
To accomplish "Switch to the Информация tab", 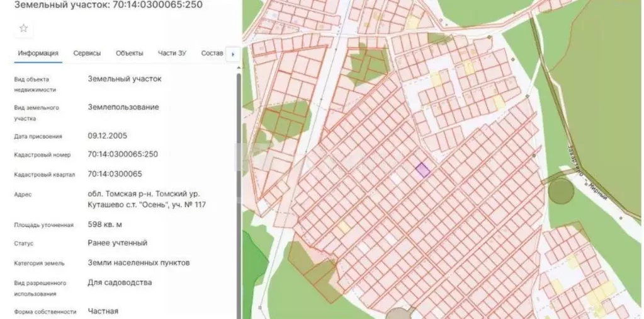I will click(x=38, y=54).
